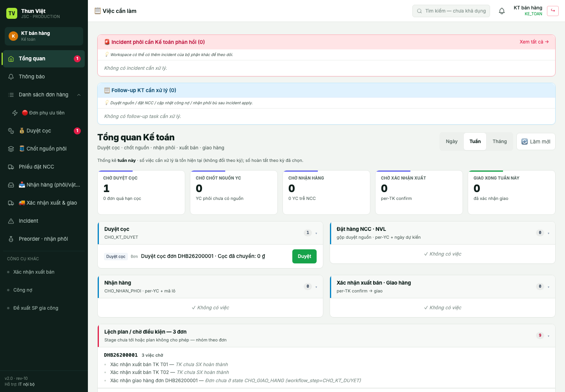Click the notification bell icon
Image resolution: width=565 pixels, height=392 pixels.
coord(502,11)
